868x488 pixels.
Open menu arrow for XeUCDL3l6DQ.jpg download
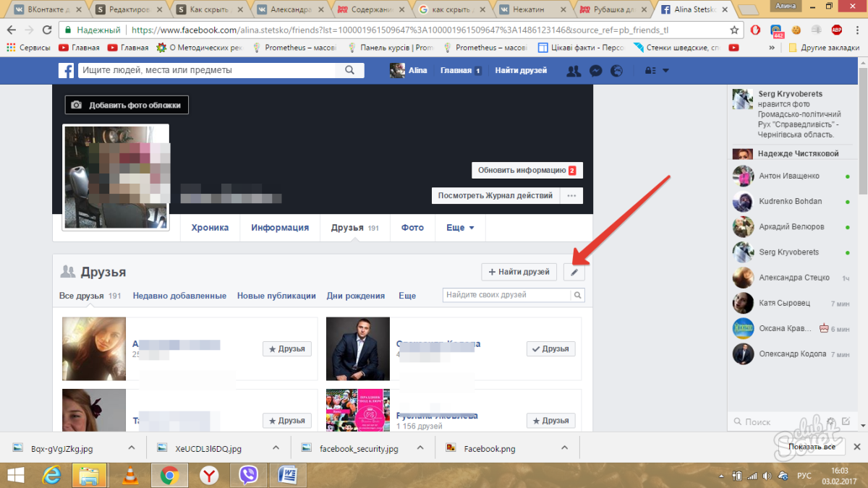[x=275, y=448]
